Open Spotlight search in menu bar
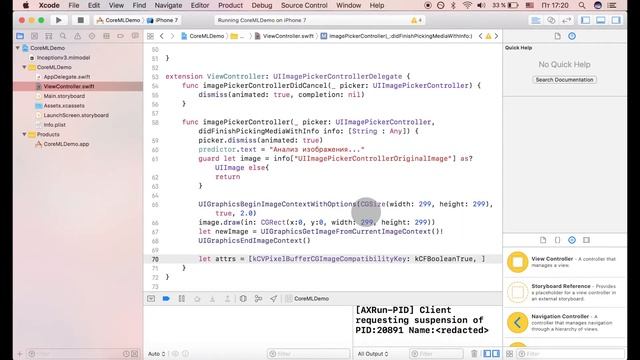The width and height of the screenshot is (640, 360). pos(582,5)
